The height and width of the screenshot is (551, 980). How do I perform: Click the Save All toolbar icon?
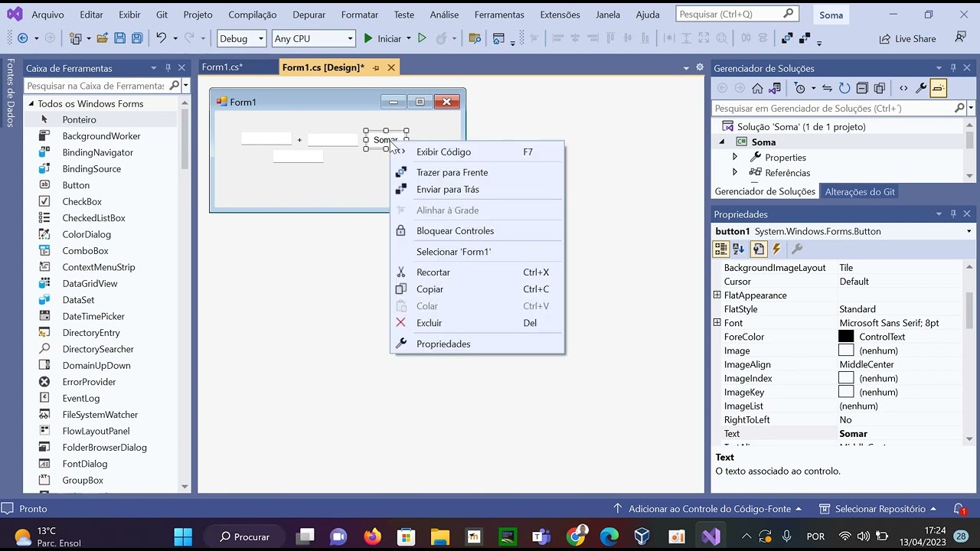[x=136, y=38]
